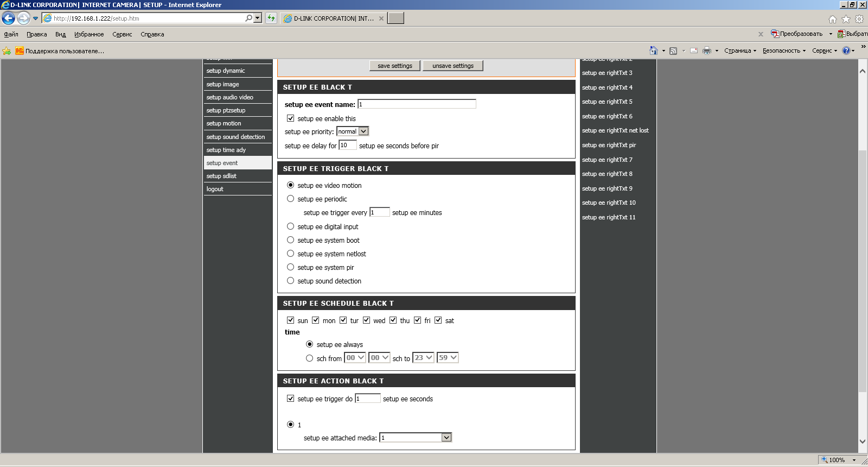
Task: Untick the 'wed' schedule checkbox
Action: (367, 320)
